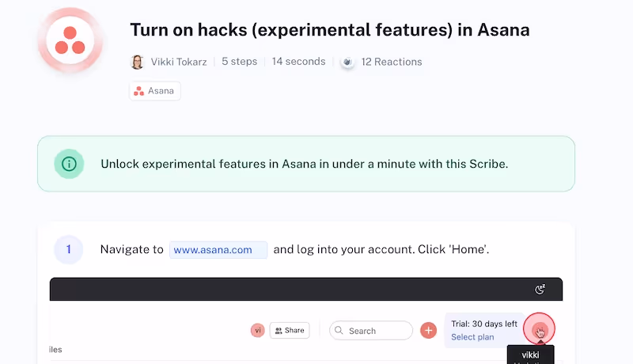Image resolution: width=633 pixels, height=364 pixels.
Task: Click the author name Vikki Tokarz
Action: pyautogui.click(x=179, y=62)
